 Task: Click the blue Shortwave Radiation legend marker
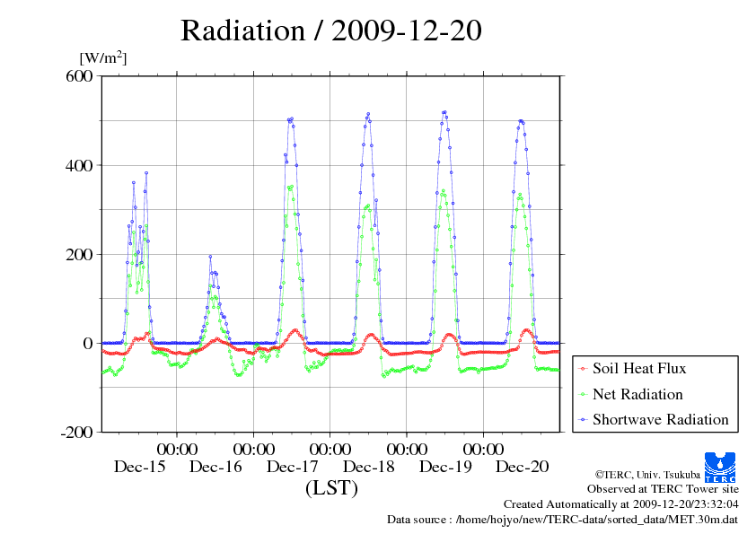[x=584, y=420]
